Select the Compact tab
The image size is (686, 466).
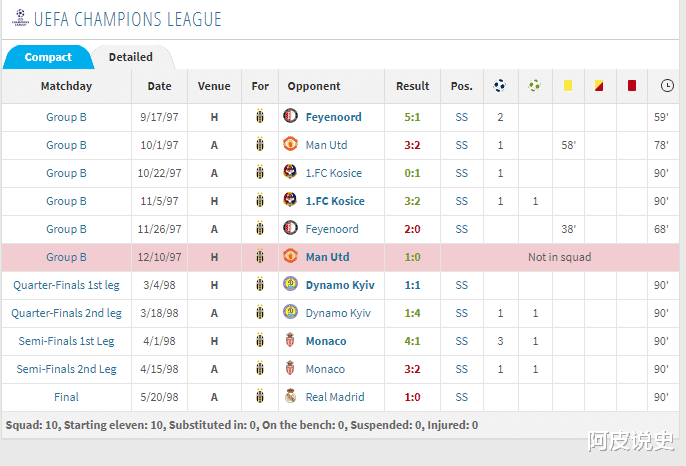point(48,57)
